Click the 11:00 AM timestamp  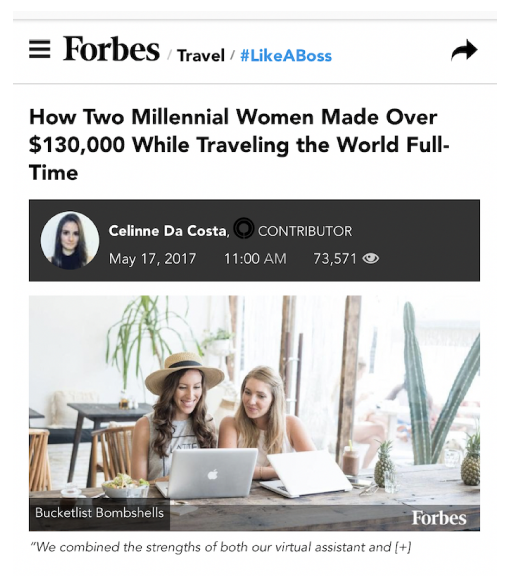[x=255, y=259]
